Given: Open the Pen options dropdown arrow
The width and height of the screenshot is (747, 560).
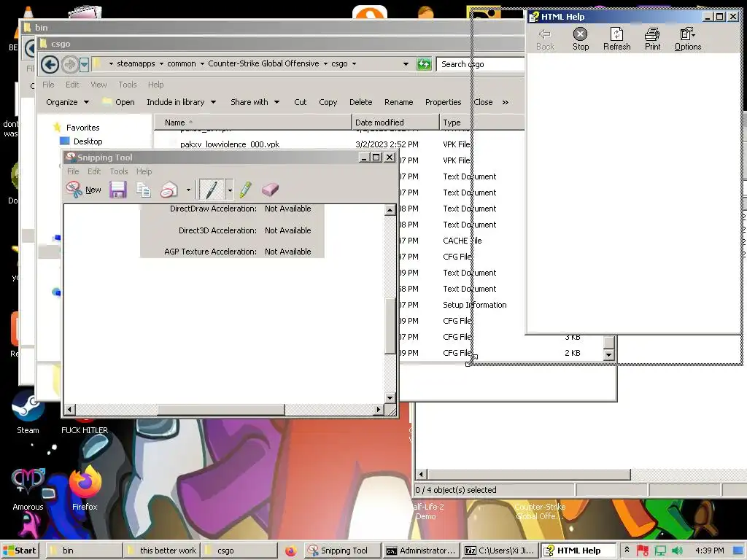Looking at the screenshot, I should 230,190.
